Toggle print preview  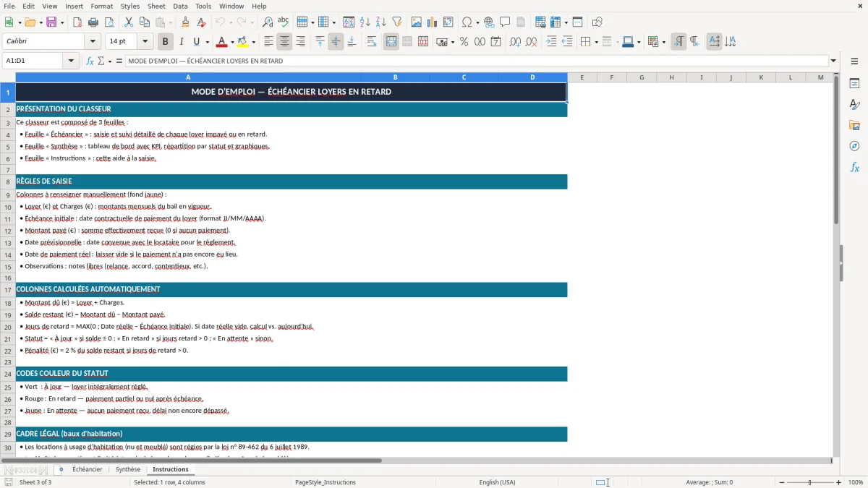tap(109, 22)
